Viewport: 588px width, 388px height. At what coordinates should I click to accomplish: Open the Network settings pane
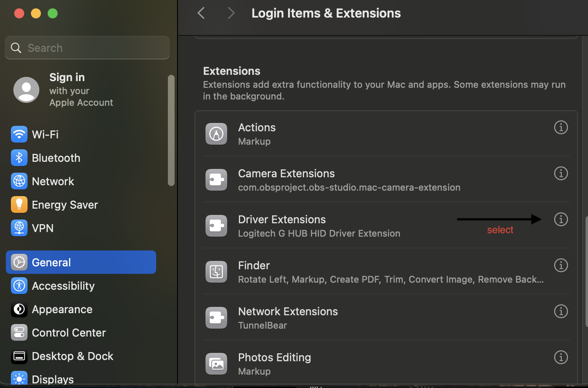[53, 181]
